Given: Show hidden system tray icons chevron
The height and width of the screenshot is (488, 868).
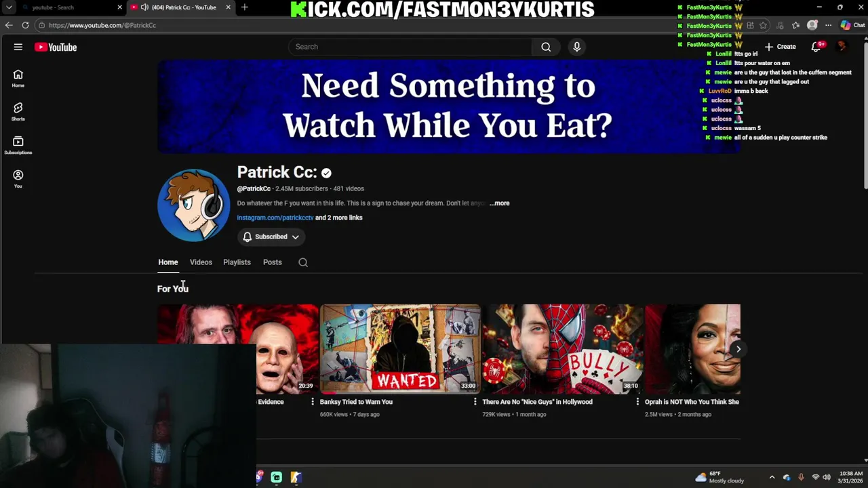Looking at the screenshot, I should 772,477.
